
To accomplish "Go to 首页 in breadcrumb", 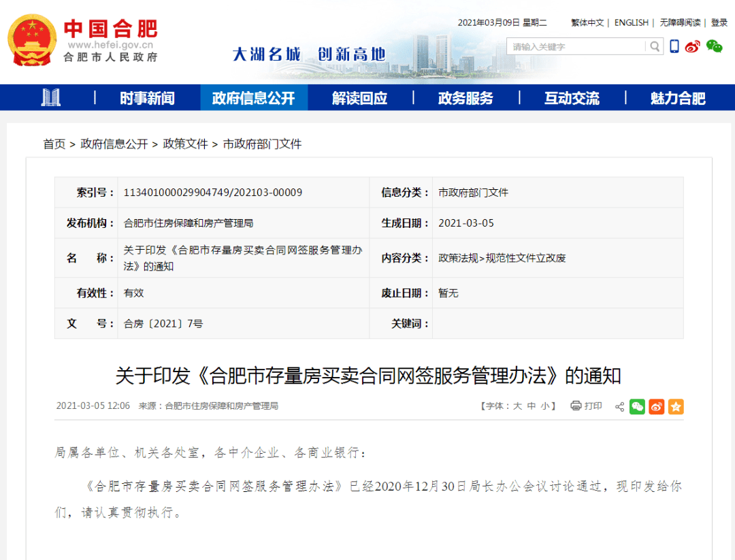I will [54, 144].
